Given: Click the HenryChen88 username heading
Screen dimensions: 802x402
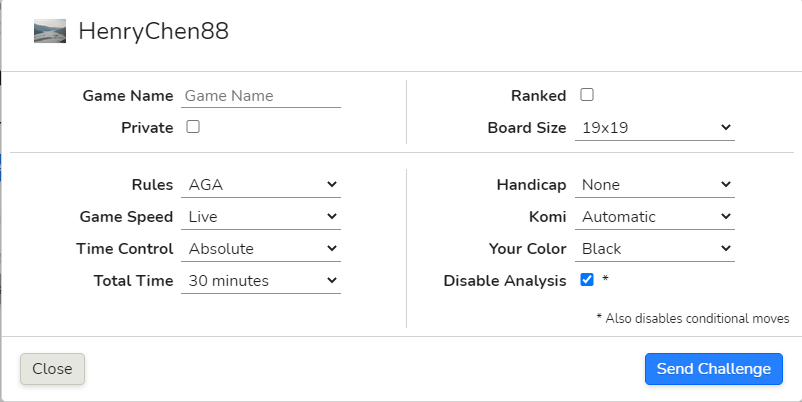Looking at the screenshot, I should pyautogui.click(x=153, y=31).
